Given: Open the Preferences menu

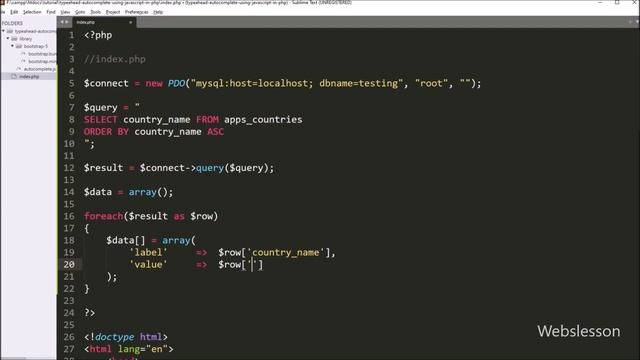Looking at the screenshot, I should coord(136,12).
